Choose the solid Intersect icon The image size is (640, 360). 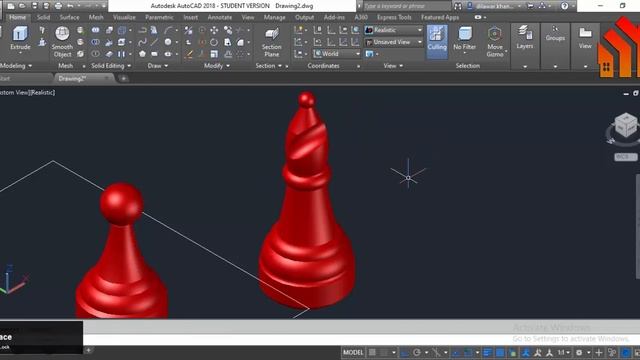(96, 54)
